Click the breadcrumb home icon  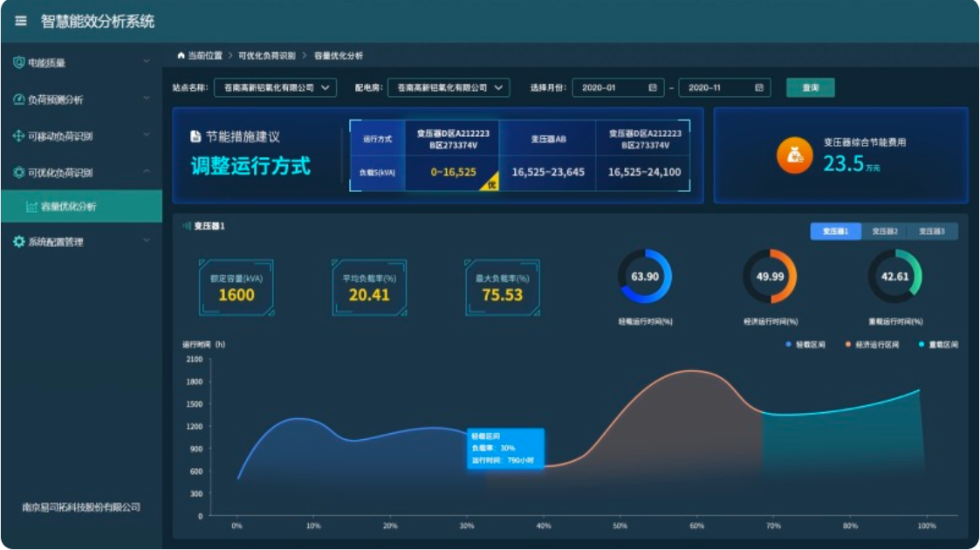(181, 55)
